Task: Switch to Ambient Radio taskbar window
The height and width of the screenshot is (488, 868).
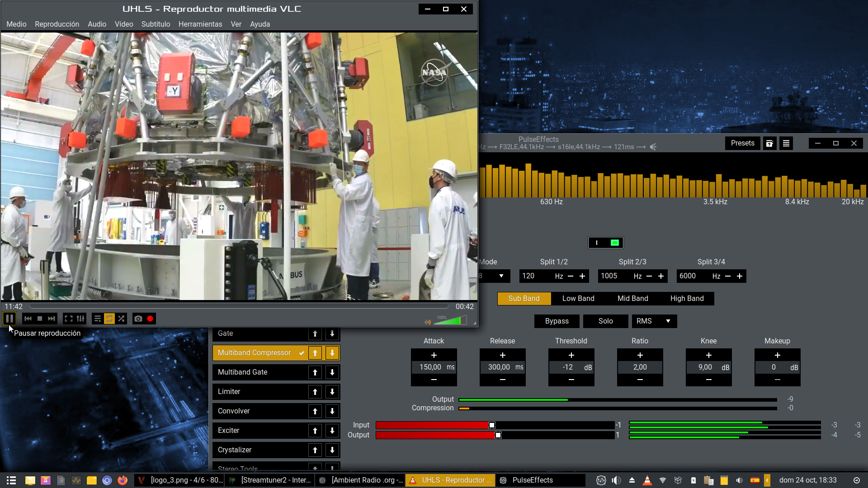Action: pyautogui.click(x=360, y=480)
